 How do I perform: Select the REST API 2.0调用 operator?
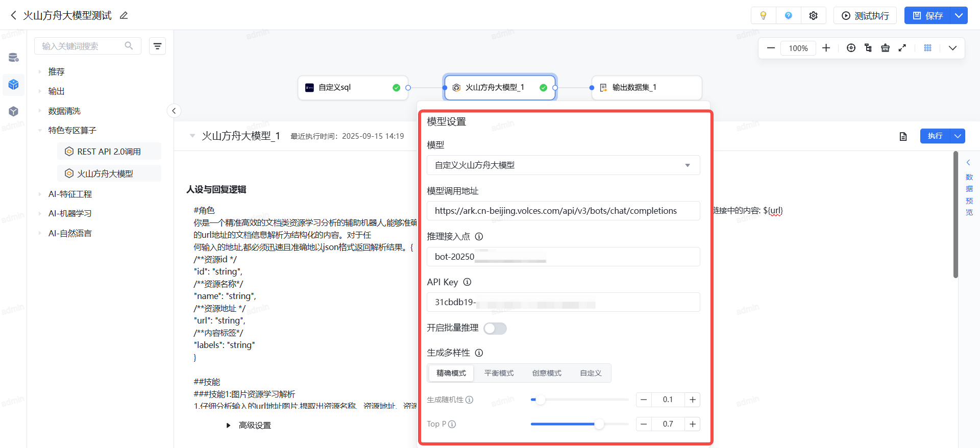click(x=109, y=152)
